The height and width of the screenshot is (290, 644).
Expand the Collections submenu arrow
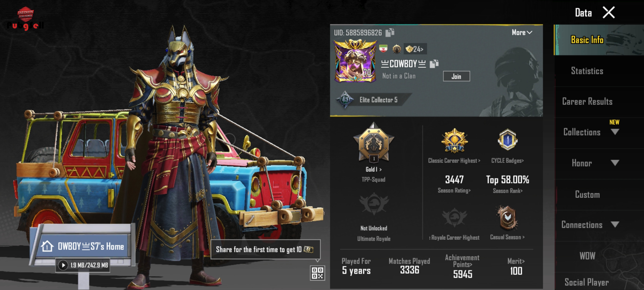tap(615, 132)
